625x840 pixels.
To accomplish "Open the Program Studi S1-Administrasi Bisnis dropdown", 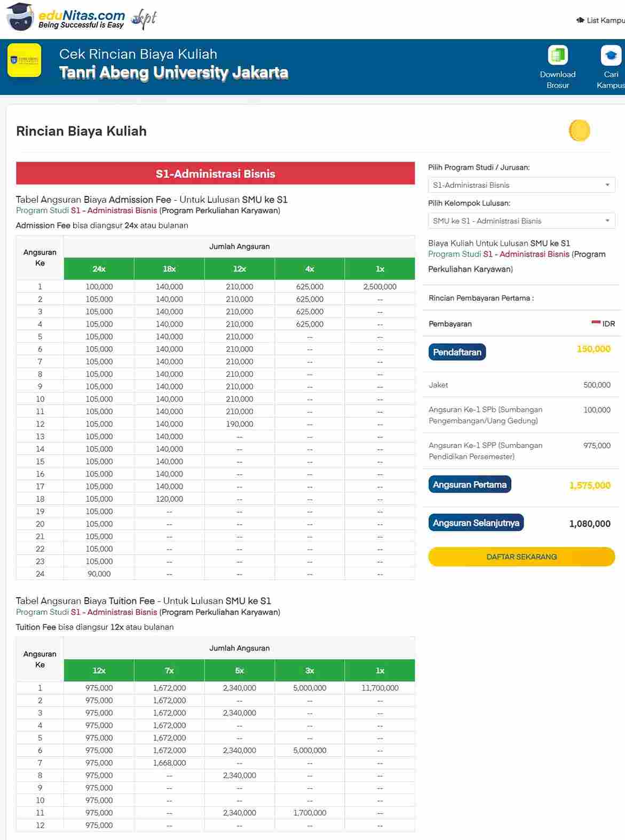I will click(x=521, y=185).
